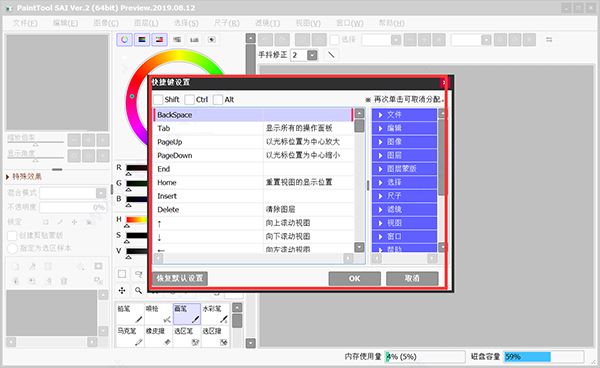This screenshot has height=368, width=600.
Task: Click the magnifier zoom tool icon
Action: (139, 291)
